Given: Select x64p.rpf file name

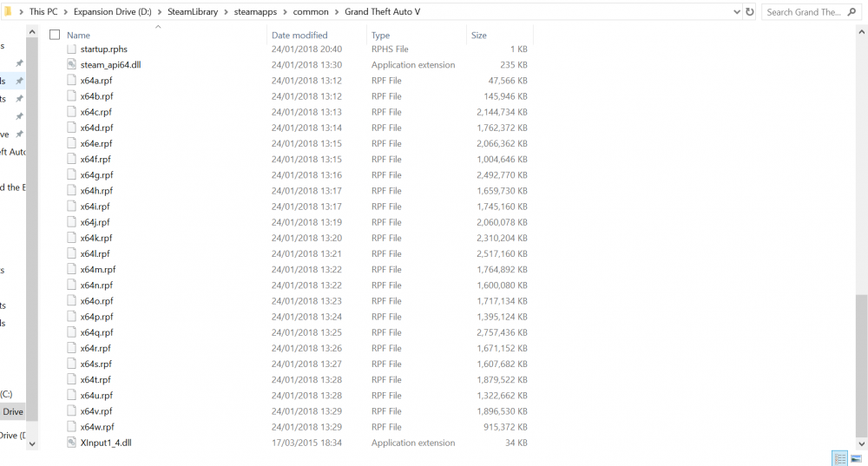Looking at the screenshot, I should [97, 317].
